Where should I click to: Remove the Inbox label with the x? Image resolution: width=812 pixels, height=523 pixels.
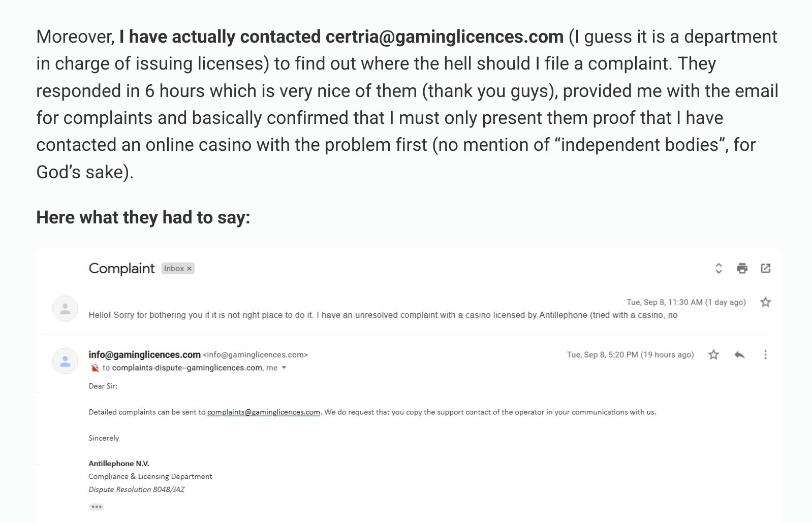(189, 269)
